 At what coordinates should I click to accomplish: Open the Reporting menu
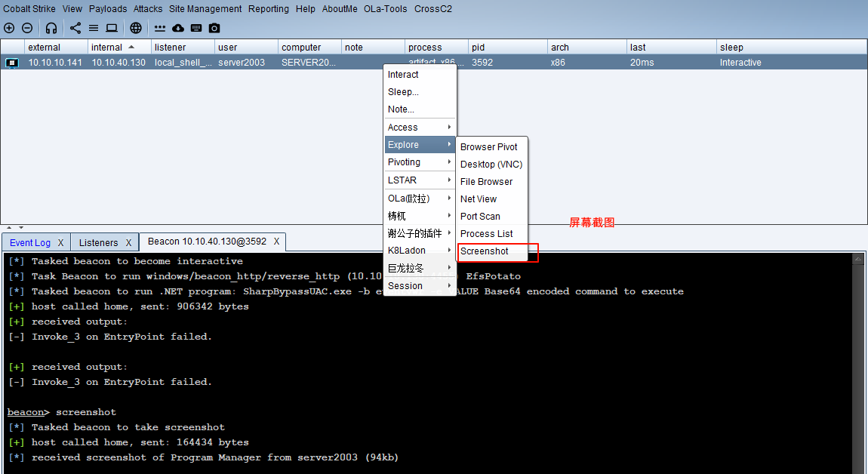point(269,9)
